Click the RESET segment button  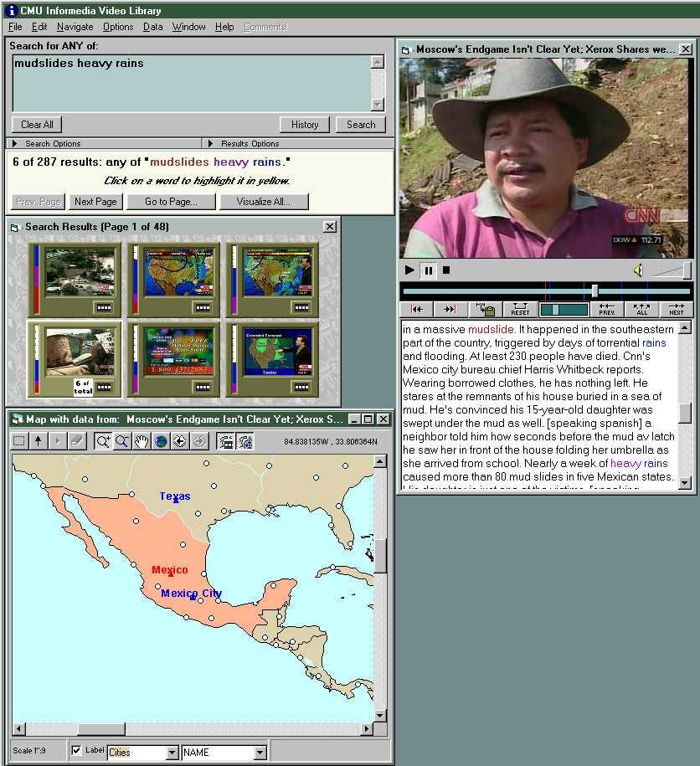pos(520,309)
